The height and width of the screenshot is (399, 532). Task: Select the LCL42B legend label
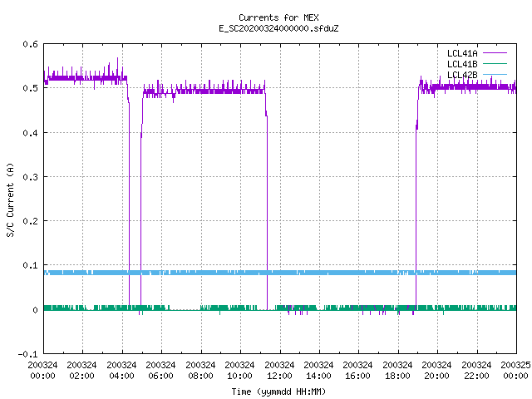462,75
